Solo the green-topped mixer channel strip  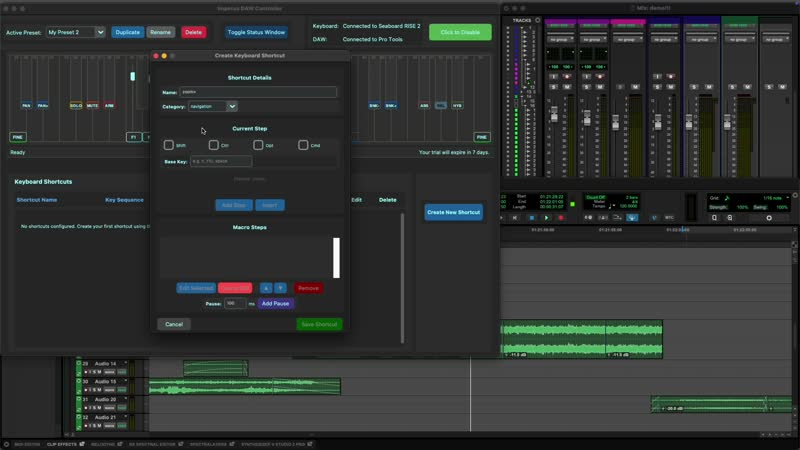tap(732, 87)
